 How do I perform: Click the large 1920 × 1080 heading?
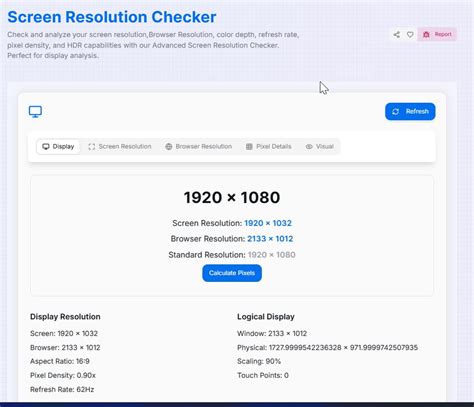232,197
